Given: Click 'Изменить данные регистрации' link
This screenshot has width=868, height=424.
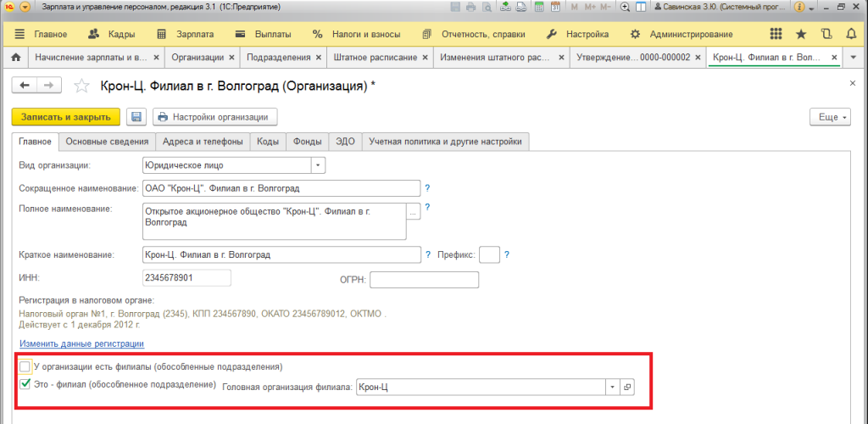Looking at the screenshot, I should point(81,343).
